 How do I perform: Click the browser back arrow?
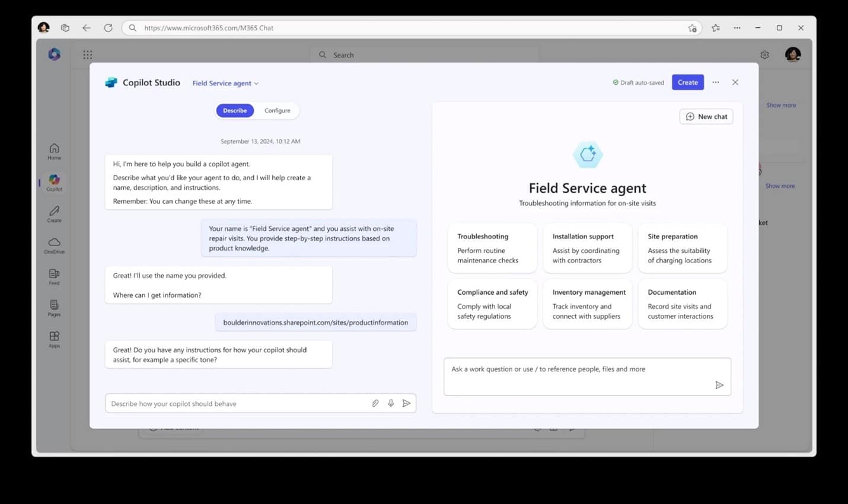tap(87, 28)
